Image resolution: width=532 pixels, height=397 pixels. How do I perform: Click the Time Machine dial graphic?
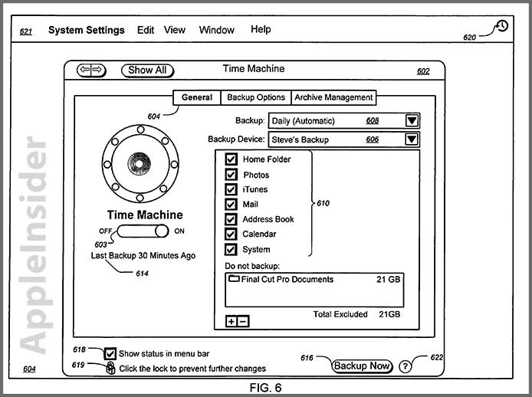[x=140, y=163]
